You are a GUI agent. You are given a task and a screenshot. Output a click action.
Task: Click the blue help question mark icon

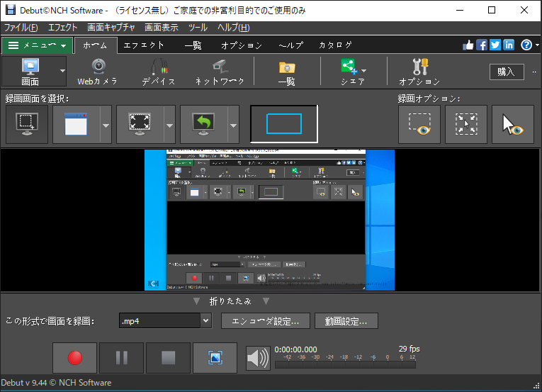[526, 45]
